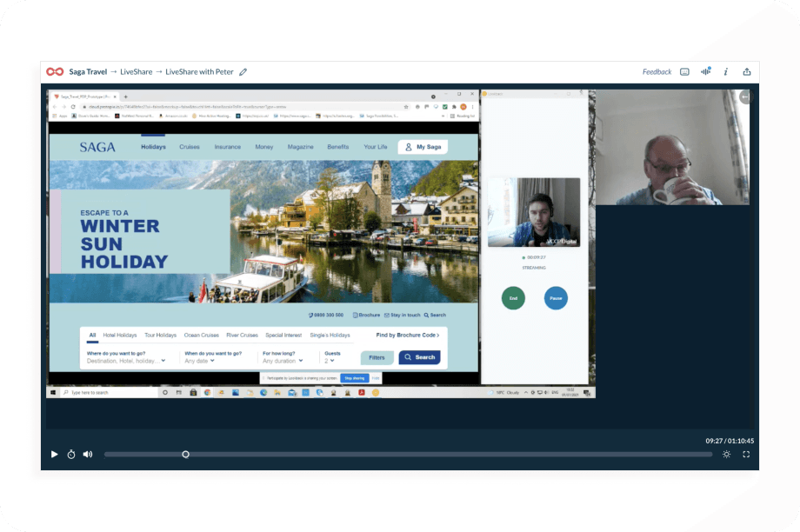Open the Holidays nav item on Saga

[x=153, y=147]
